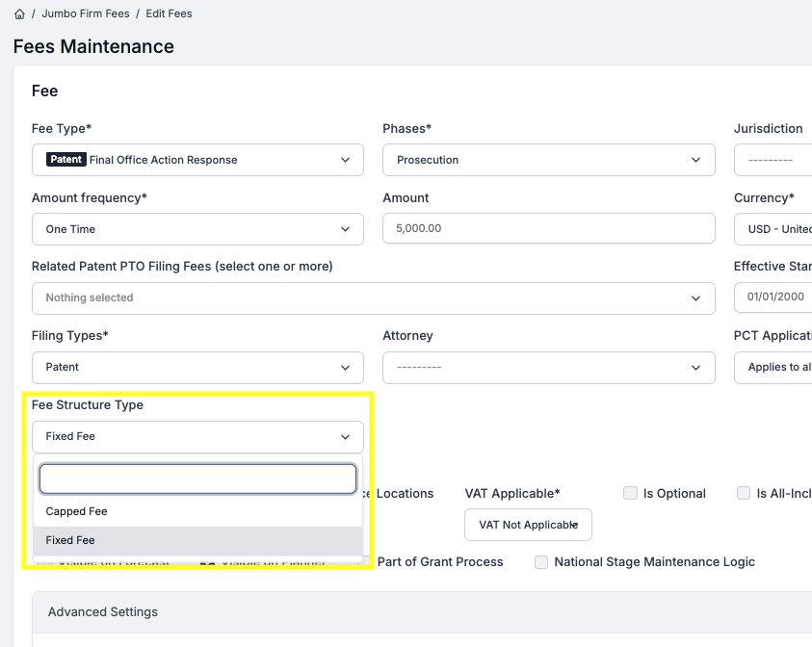Enable the Part of Grant Process checkbox
The width and height of the screenshot is (812, 647).
[x=440, y=562]
